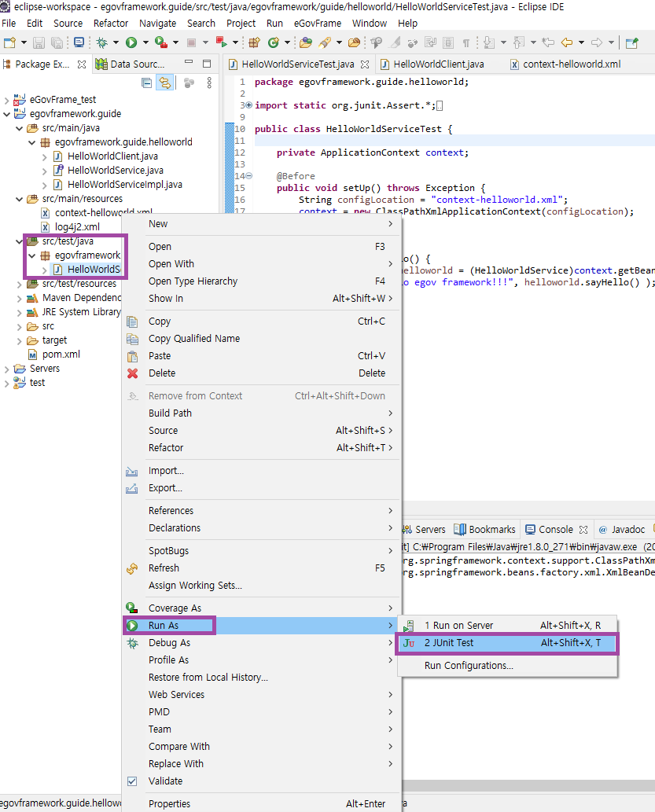
Task: Open the eGovFrame menu
Action: click(317, 24)
